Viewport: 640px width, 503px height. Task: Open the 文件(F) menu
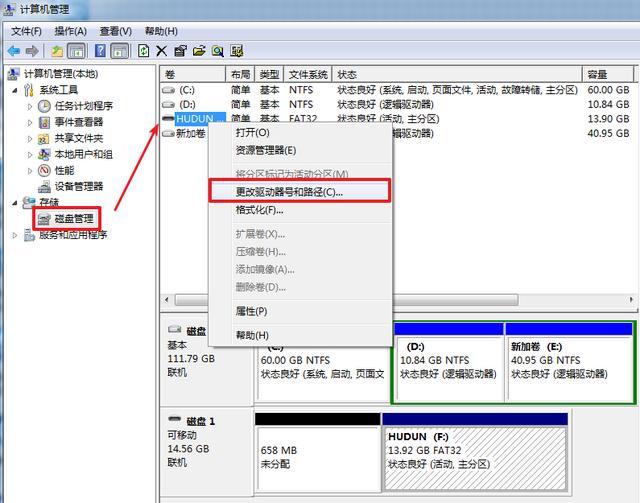tap(27, 31)
